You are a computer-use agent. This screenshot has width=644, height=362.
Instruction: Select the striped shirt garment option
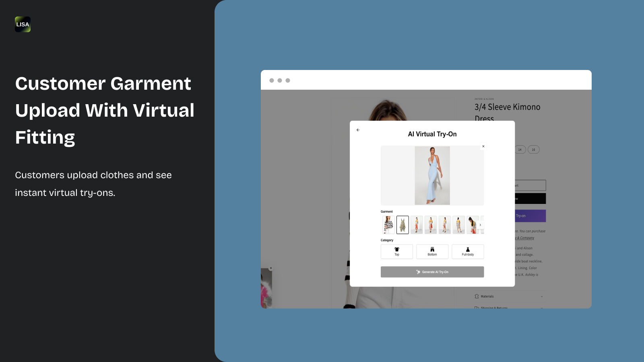pyautogui.click(x=388, y=225)
